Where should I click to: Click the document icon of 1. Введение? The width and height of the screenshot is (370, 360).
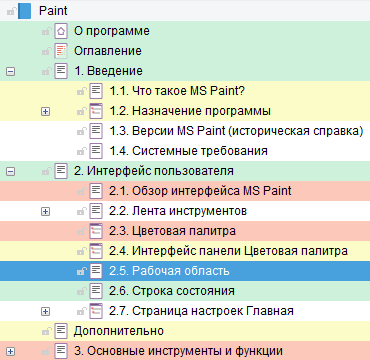(61, 71)
